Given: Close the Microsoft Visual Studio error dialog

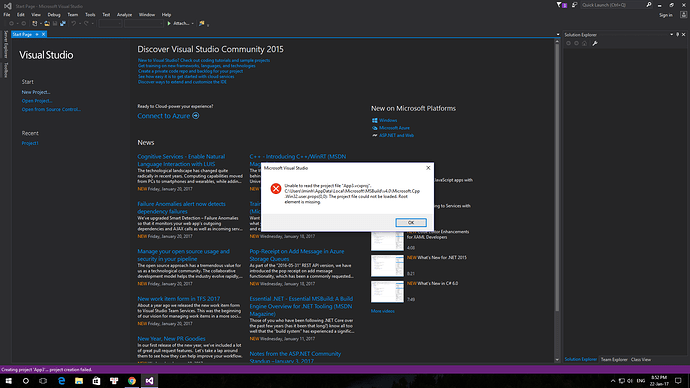Looking at the screenshot, I should tap(428, 168).
